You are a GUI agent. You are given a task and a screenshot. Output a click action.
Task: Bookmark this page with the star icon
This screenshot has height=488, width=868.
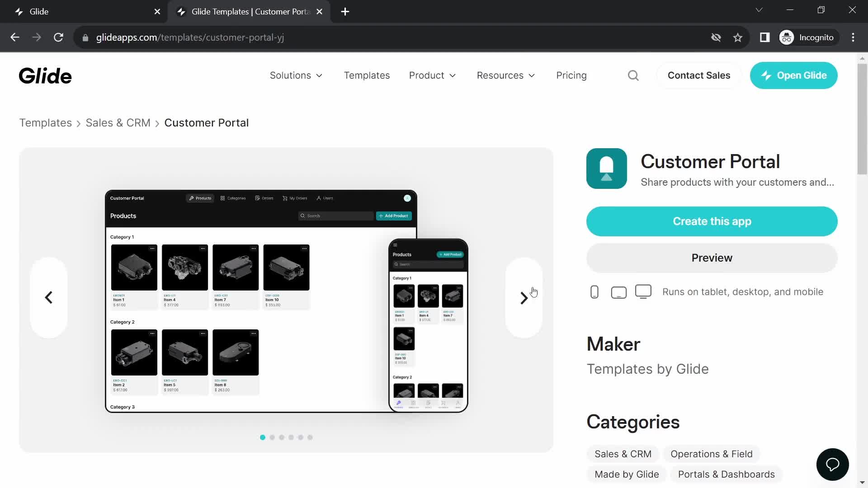[x=738, y=38]
